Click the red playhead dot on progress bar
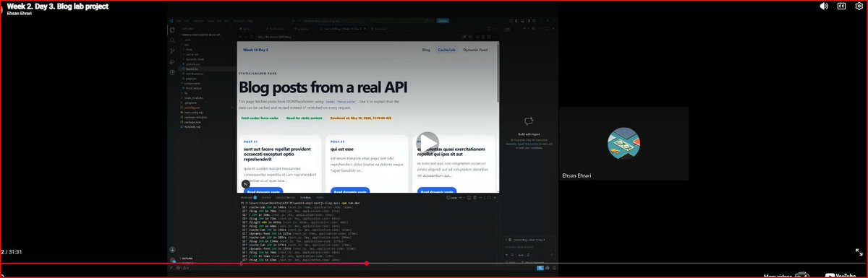 [367, 263]
